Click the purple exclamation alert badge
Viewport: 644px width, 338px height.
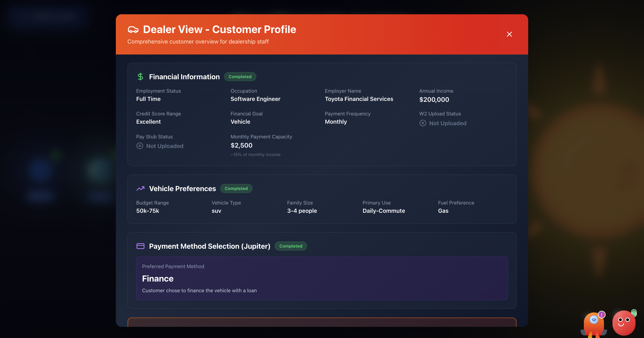click(x=602, y=315)
